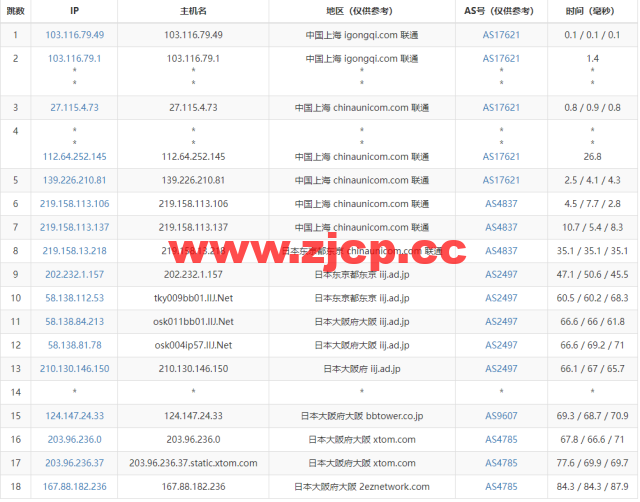Screen dimensions: 640x502
Task: Select hop number 14 cell
Action: [16, 393]
